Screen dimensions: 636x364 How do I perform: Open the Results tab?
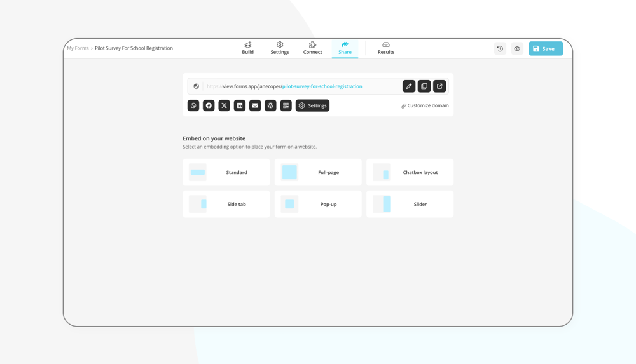pos(385,48)
